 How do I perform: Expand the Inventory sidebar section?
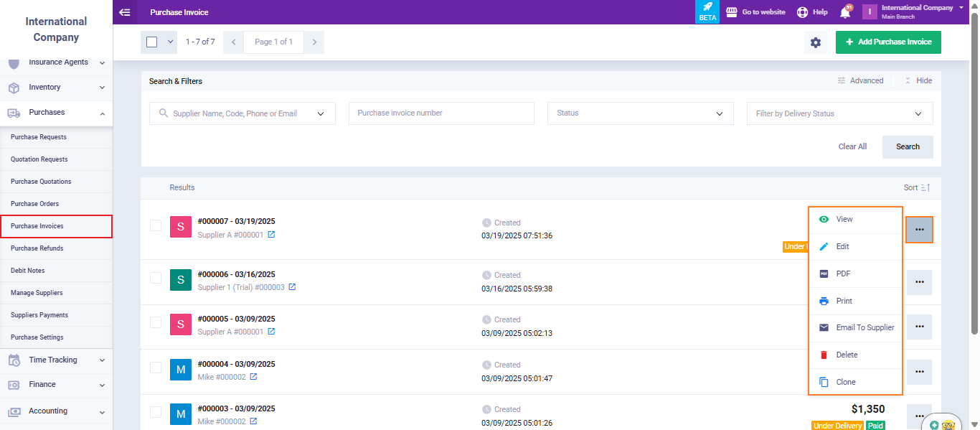[x=57, y=88]
